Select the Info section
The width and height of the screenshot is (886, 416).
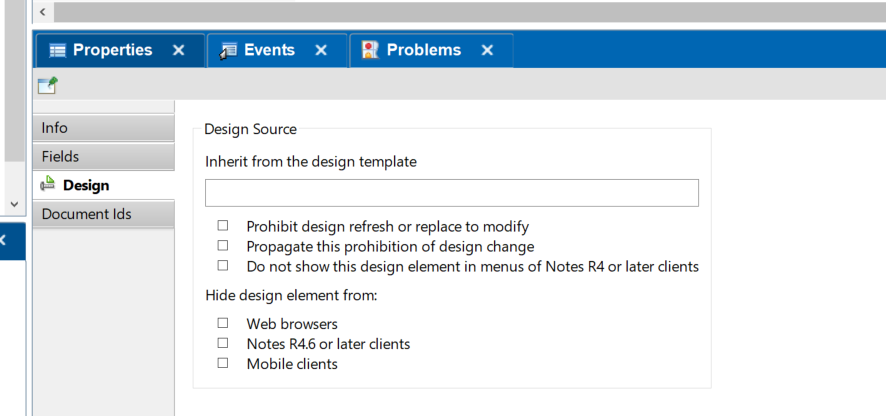[x=104, y=128]
